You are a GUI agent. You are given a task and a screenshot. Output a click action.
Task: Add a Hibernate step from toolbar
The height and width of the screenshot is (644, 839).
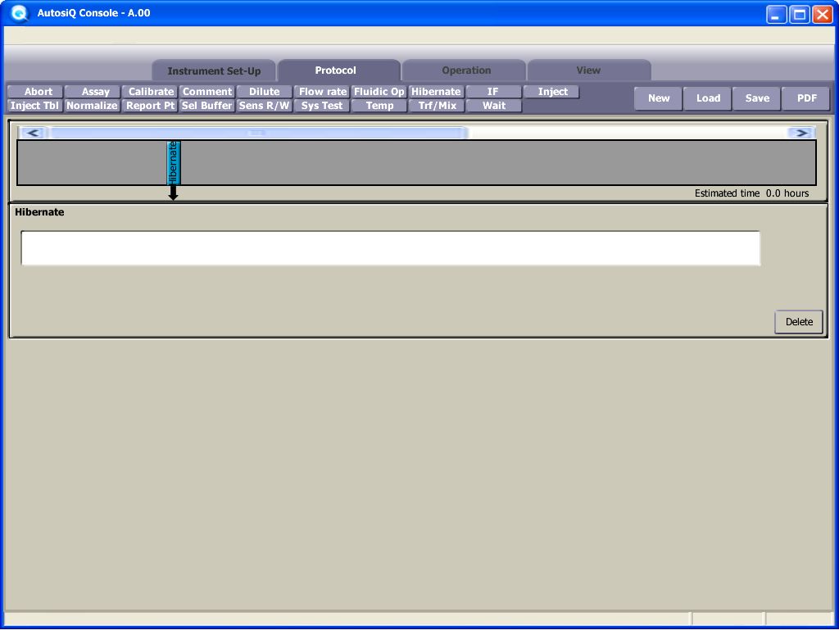[436, 92]
